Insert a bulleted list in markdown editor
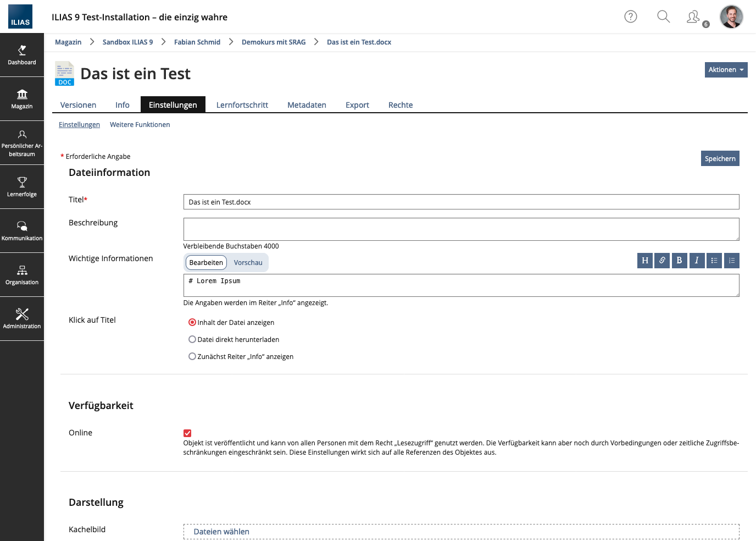Image resolution: width=756 pixels, height=541 pixels. click(x=714, y=261)
